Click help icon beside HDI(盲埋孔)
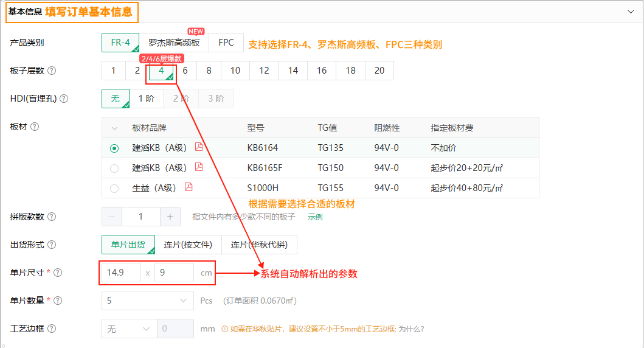 pos(64,99)
